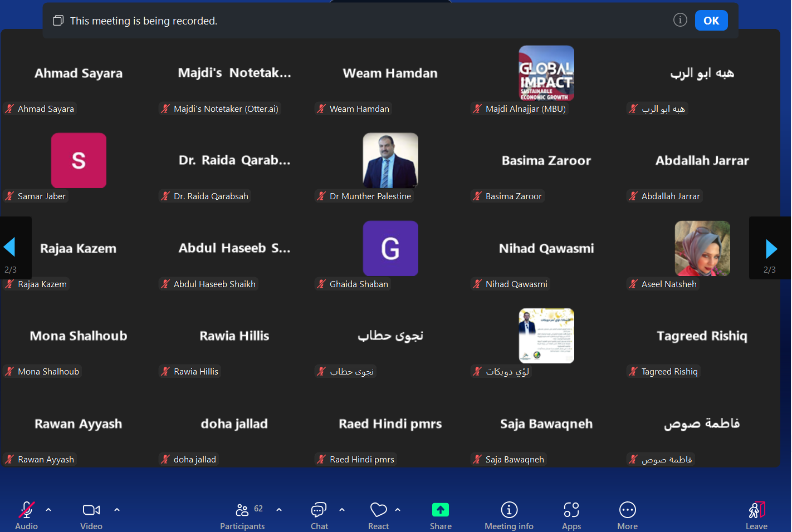Image resolution: width=792 pixels, height=532 pixels.
Task: Open Meeting info
Action: 509,510
